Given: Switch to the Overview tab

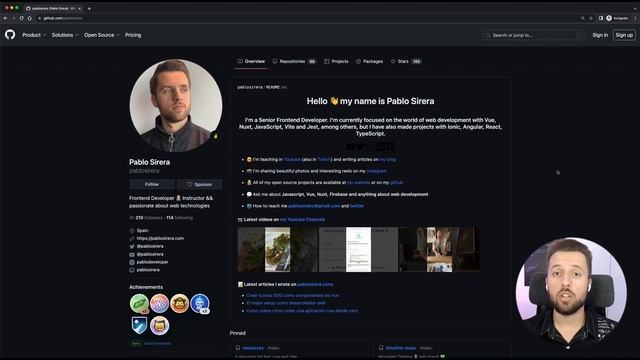Looking at the screenshot, I should [251, 61].
